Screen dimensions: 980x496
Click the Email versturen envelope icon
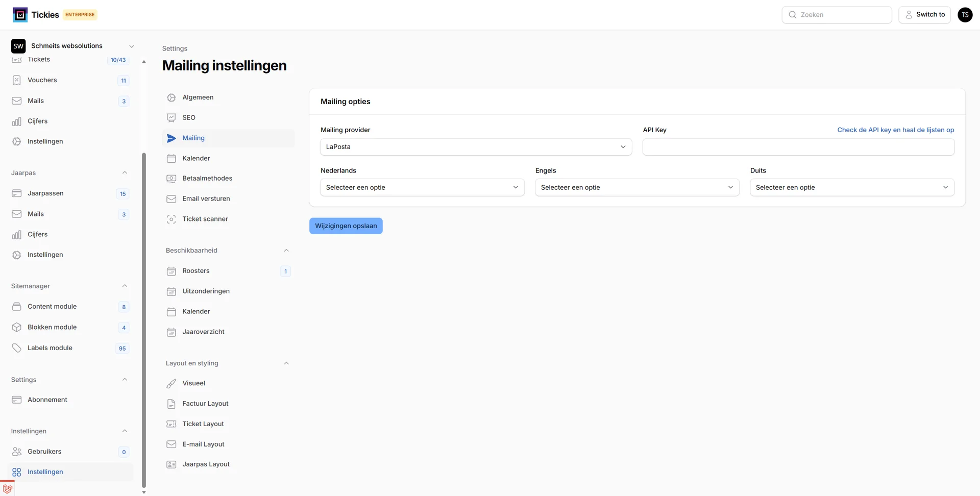click(171, 199)
